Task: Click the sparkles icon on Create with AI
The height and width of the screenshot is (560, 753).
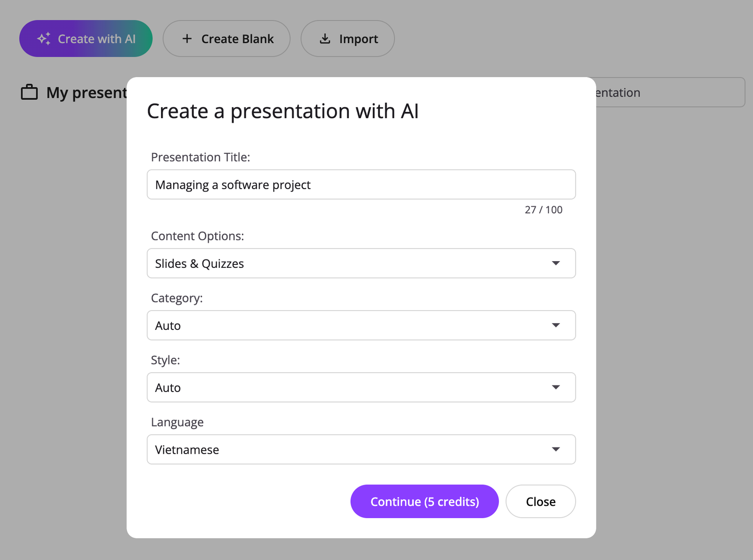Action: click(x=45, y=39)
